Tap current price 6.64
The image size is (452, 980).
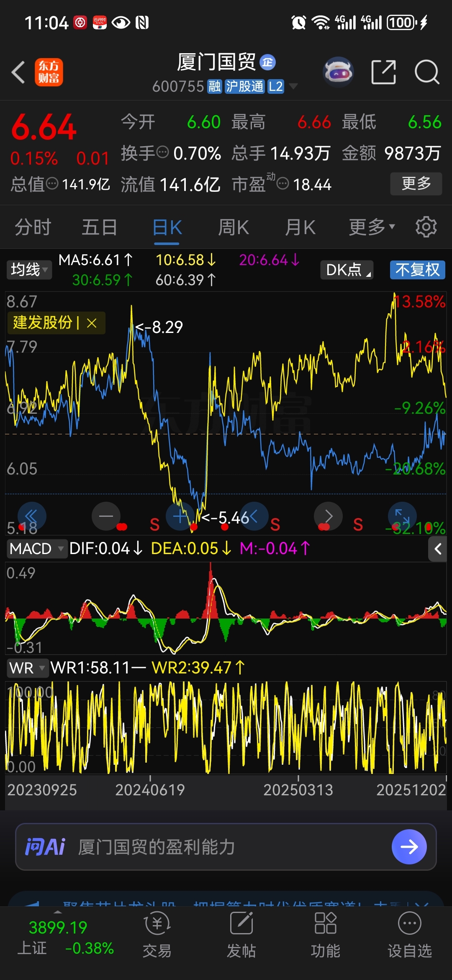[44, 127]
